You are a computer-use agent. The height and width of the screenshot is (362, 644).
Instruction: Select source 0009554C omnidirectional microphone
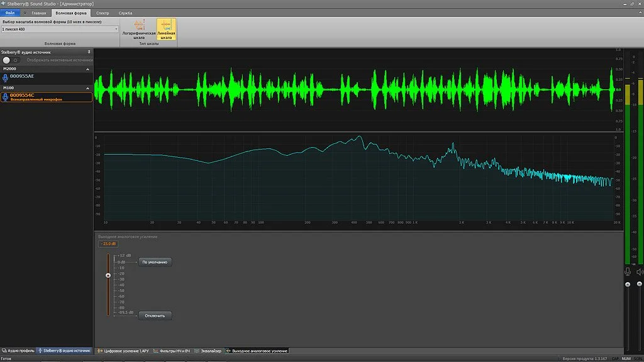pyautogui.click(x=47, y=97)
